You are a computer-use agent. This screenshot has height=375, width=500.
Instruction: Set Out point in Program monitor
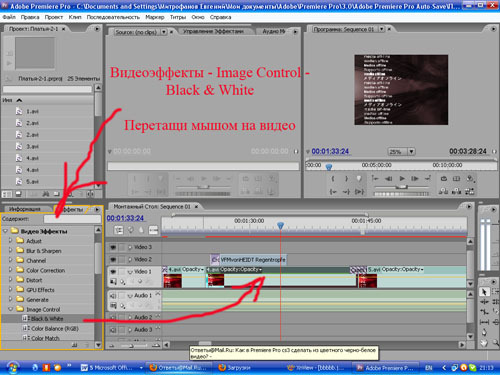[x=346, y=179]
